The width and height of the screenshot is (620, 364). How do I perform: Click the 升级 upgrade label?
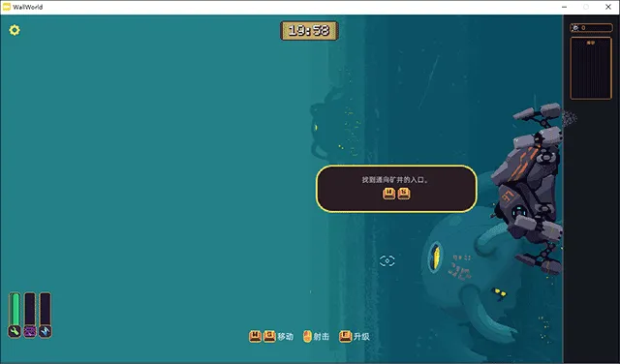coord(361,337)
